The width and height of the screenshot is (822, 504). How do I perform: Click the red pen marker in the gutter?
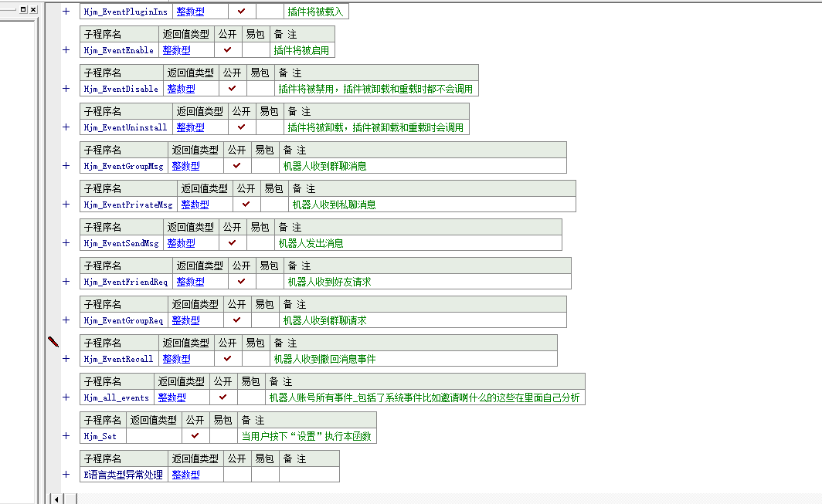53,341
